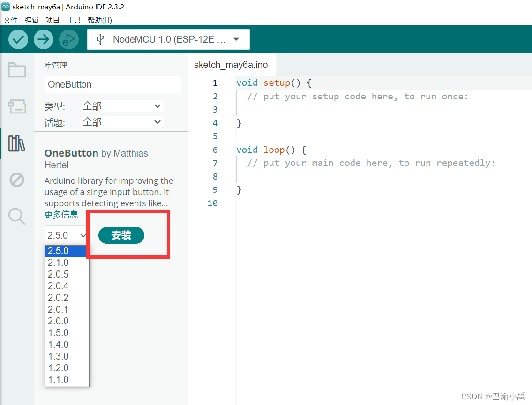Screen dimensions: 532x405
Task: Click the OneButton by Matthias Hertel title
Action: (96, 159)
